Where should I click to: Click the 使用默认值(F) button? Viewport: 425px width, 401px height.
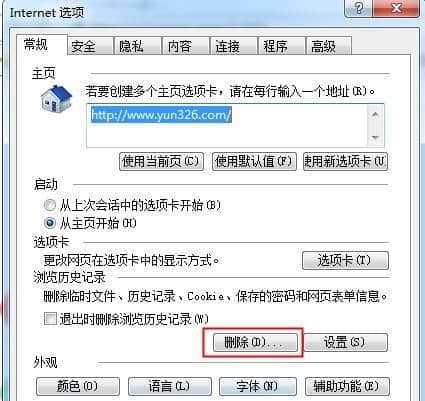point(254,162)
